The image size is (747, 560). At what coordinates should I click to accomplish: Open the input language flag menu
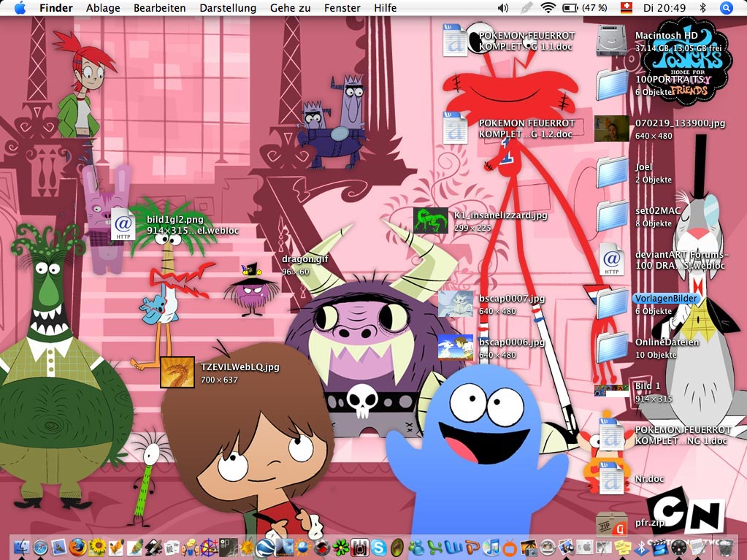pyautogui.click(x=625, y=8)
